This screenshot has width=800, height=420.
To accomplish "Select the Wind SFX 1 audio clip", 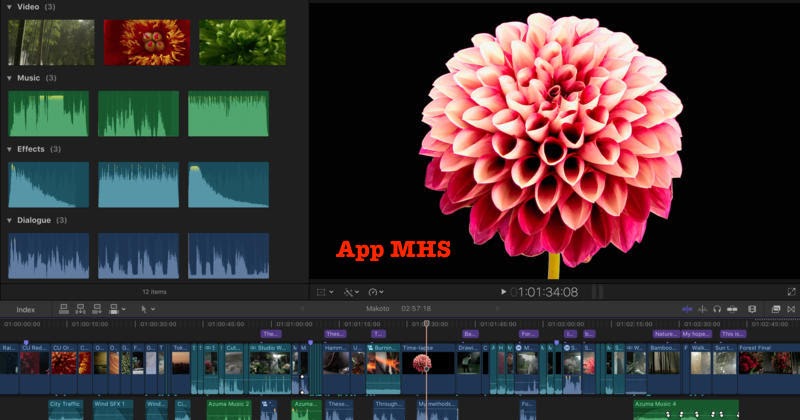I will click(x=113, y=410).
